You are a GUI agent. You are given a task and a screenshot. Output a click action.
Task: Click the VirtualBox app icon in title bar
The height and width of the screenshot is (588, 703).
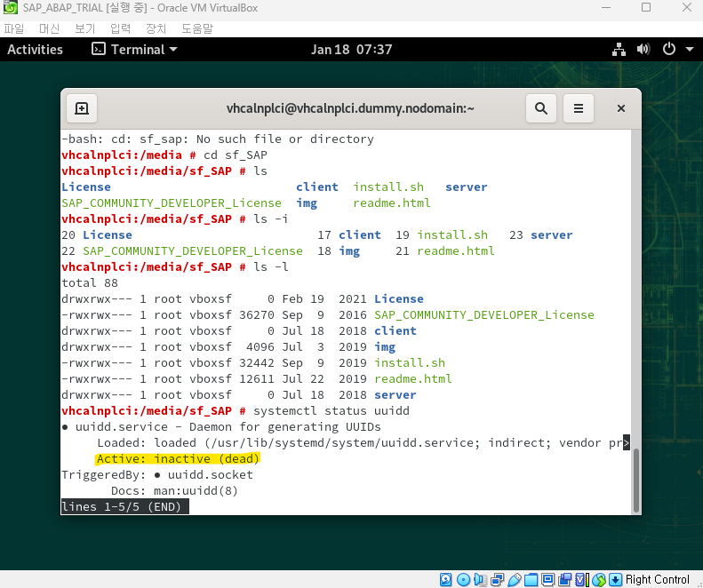(10, 8)
